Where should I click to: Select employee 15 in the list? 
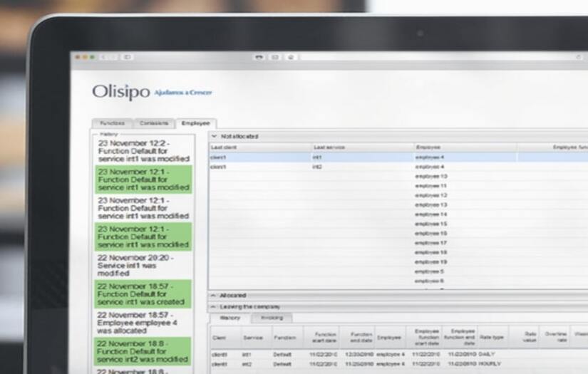pos(431,224)
